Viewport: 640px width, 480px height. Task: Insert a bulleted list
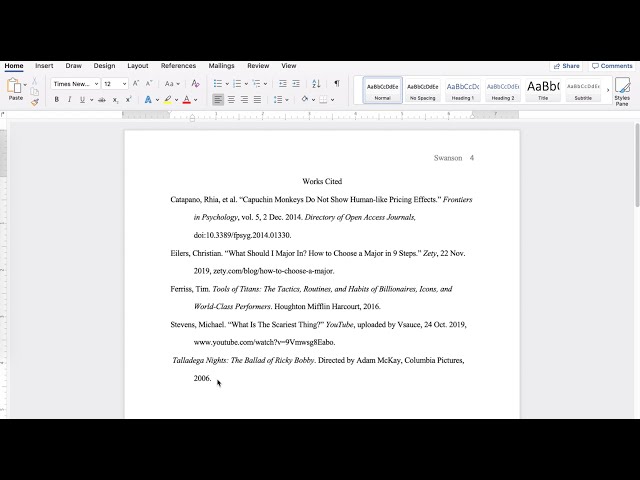218,84
